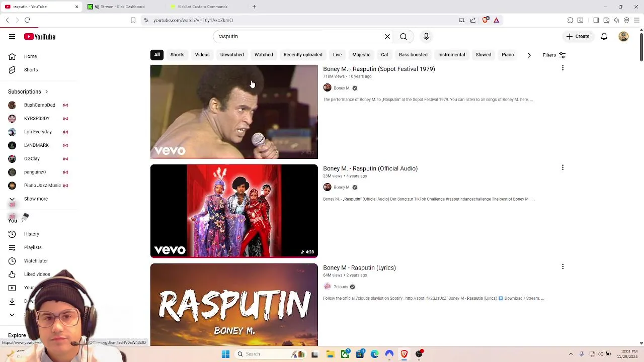644x362 pixels.
Task: Open Boney M. - Rasputin (Official Audio) title
Action: 370,168
